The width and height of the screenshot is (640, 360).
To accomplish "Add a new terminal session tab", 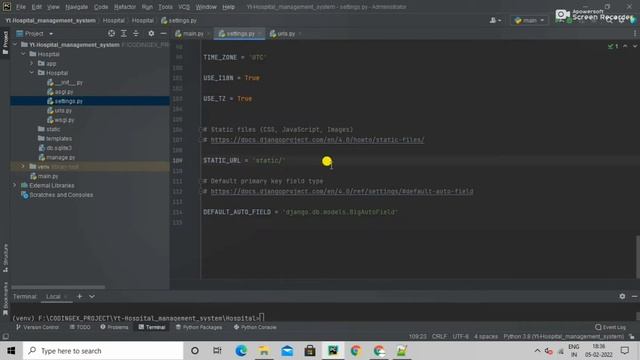I will [80, 296].
